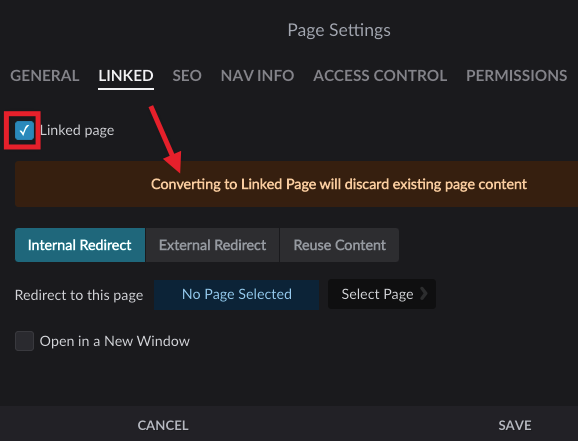Enable Open in a New Window checkbox
This screenshot has height=441, width=578.
point(24,341)
